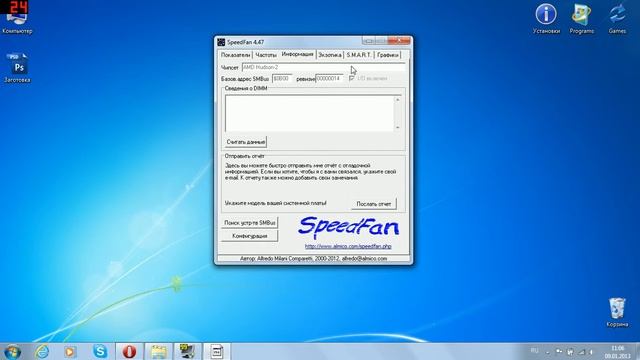Screen dimensions: 640x360
Task: Click the Послать отчет button
Action: (x=373, y=204)
